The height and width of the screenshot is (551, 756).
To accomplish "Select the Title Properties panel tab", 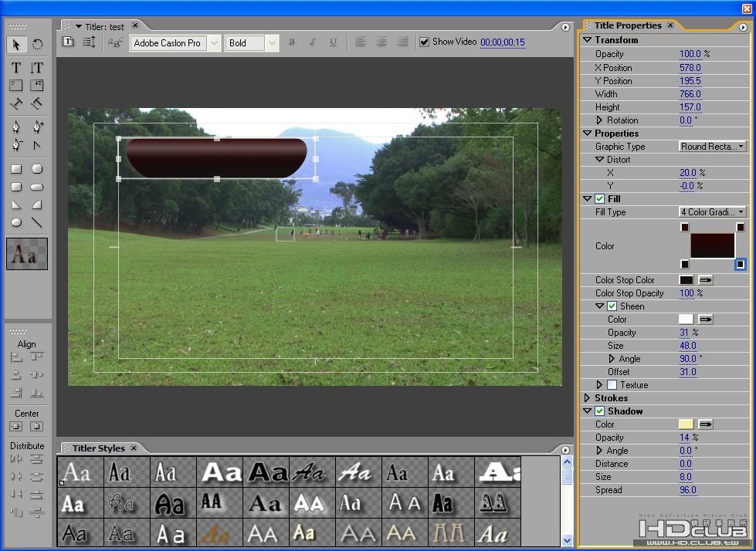I will coord(627,25).
